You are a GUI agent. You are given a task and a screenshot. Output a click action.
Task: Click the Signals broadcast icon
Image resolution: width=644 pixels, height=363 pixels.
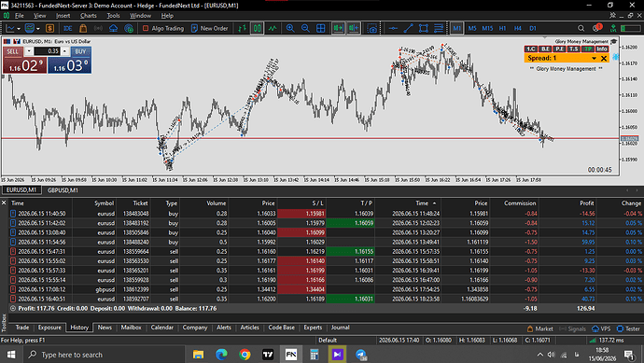98,28
